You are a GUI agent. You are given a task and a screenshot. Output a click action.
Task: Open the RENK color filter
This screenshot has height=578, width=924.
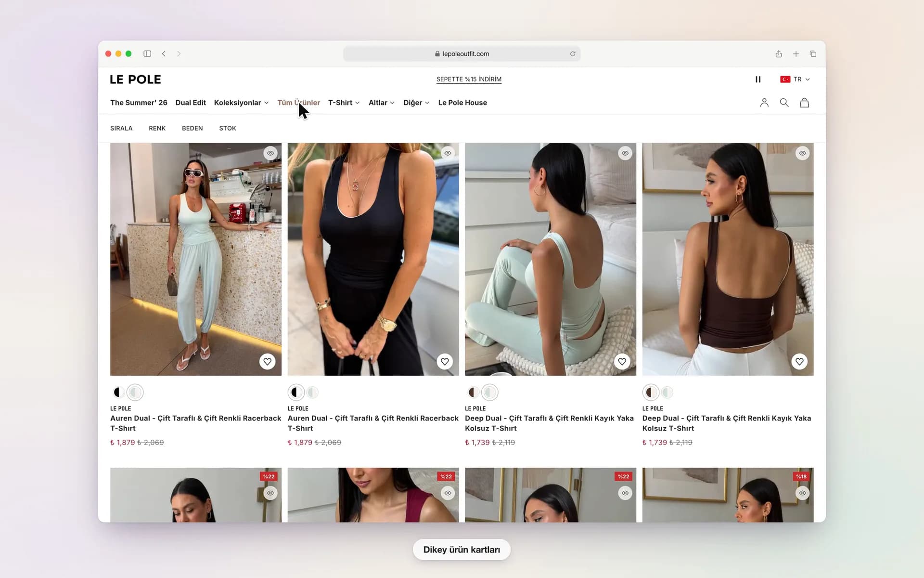tap(157, 128)
